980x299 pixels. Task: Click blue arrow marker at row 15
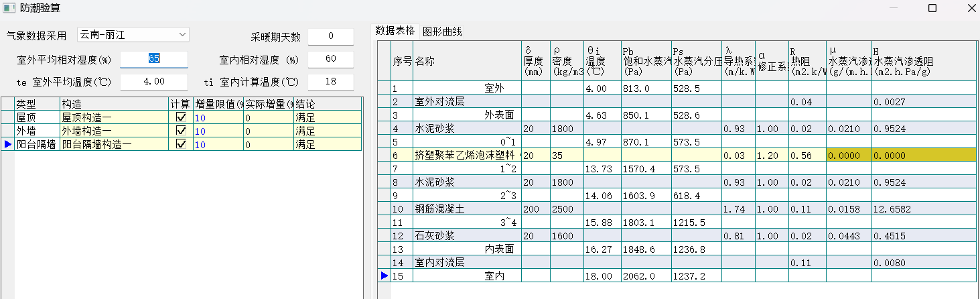click(x=384, y=276)
